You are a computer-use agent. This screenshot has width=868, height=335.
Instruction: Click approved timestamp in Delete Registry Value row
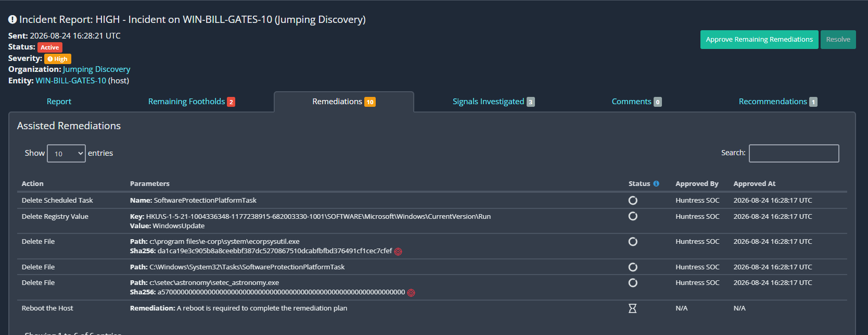click(x=773, y=216)
